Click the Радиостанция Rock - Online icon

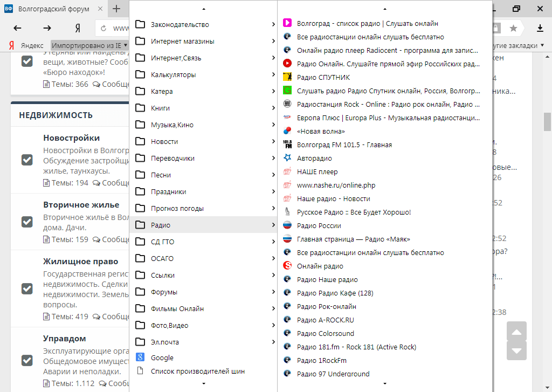(287, 104)
